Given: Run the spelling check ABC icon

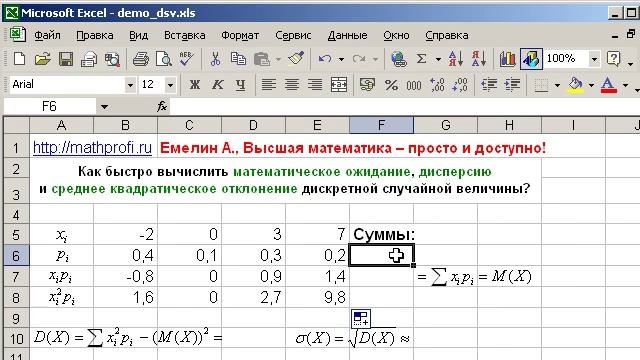Looking at the screenshot, I should 186,59.
